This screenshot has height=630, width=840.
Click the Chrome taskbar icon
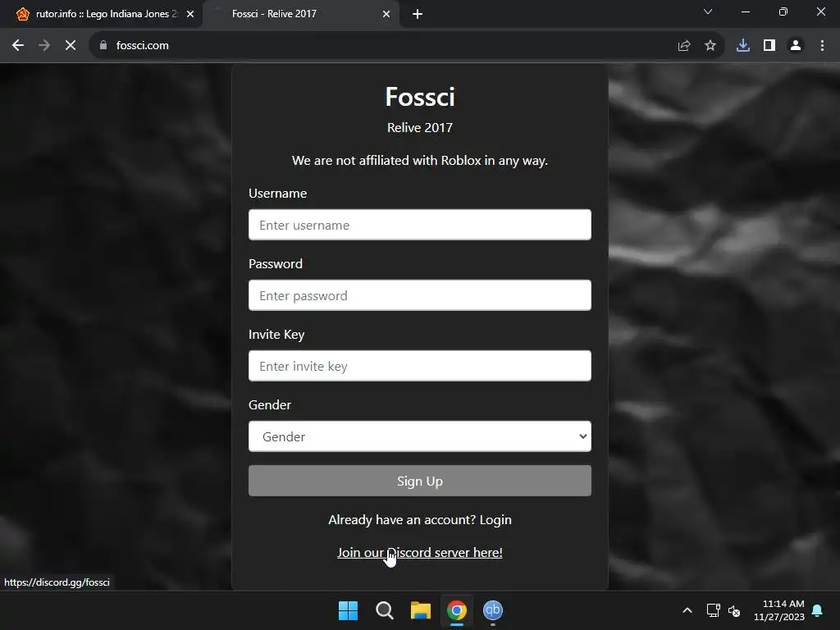tap(457, 610)
